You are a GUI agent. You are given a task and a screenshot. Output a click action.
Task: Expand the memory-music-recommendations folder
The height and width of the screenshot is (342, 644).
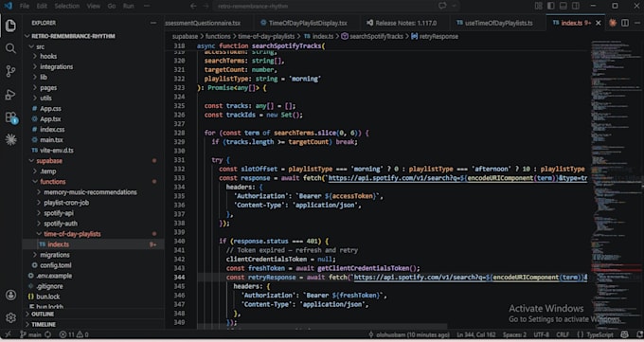39,192
